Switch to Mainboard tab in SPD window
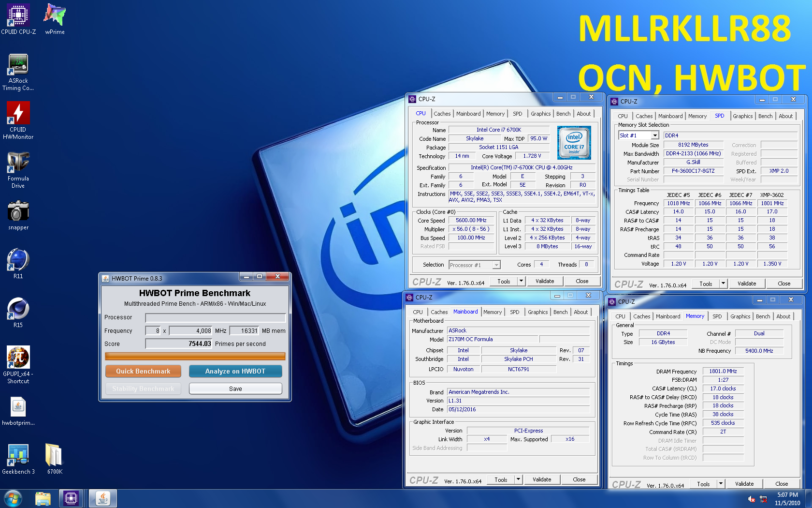The height and width of the screenshot is (508, 812). coord(670,116)
